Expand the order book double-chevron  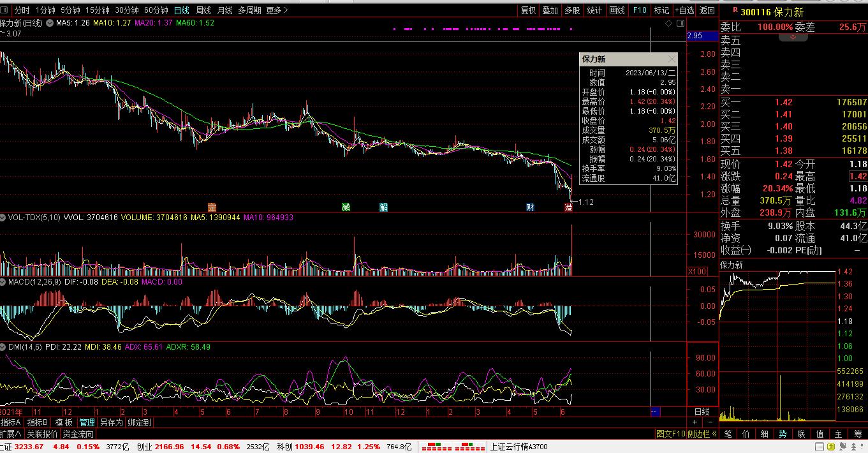[793, 37]
